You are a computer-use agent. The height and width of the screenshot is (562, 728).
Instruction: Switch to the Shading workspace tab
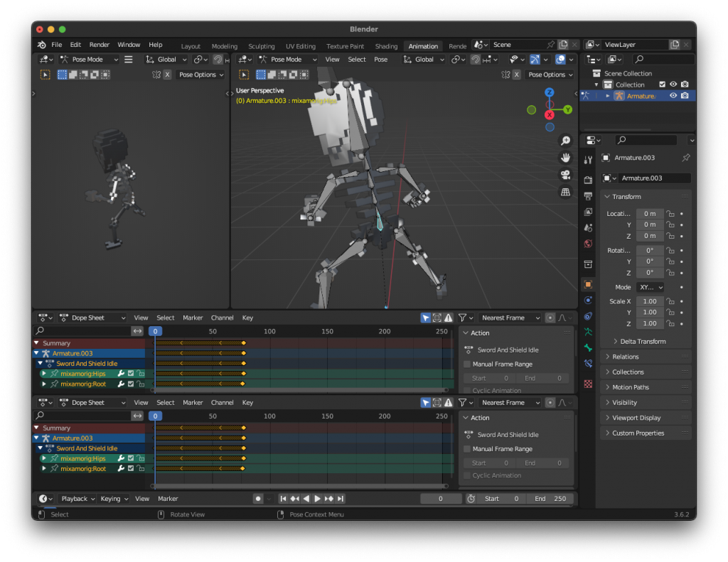click(x=386, y=45)
